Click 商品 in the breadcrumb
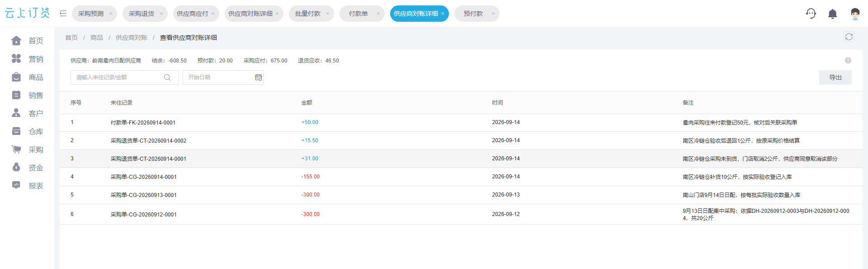 pos(97,38)
